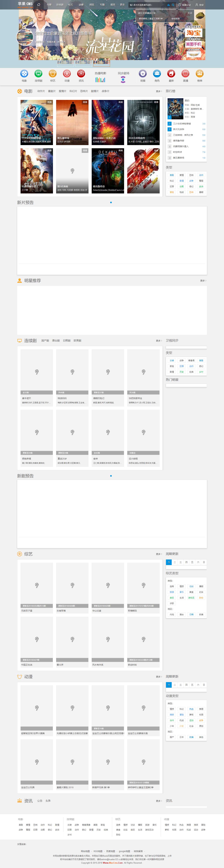
Task: Select the 直播 red television icon
Action: pos(186,73)
